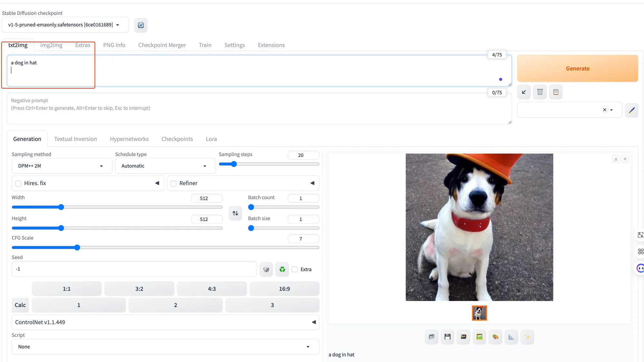
Task: Send image to inpaint with palette icon
Action: pyautogui.click(x=495, y=337)
